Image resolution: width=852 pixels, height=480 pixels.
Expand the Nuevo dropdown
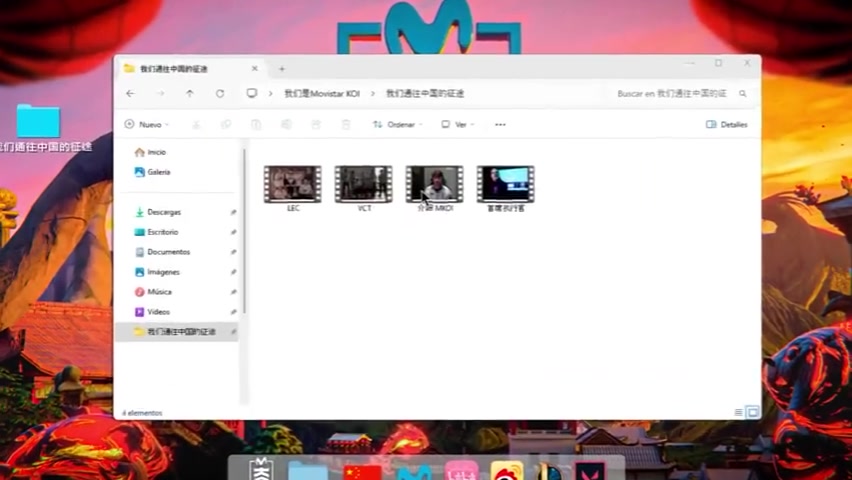click(147, 125)
